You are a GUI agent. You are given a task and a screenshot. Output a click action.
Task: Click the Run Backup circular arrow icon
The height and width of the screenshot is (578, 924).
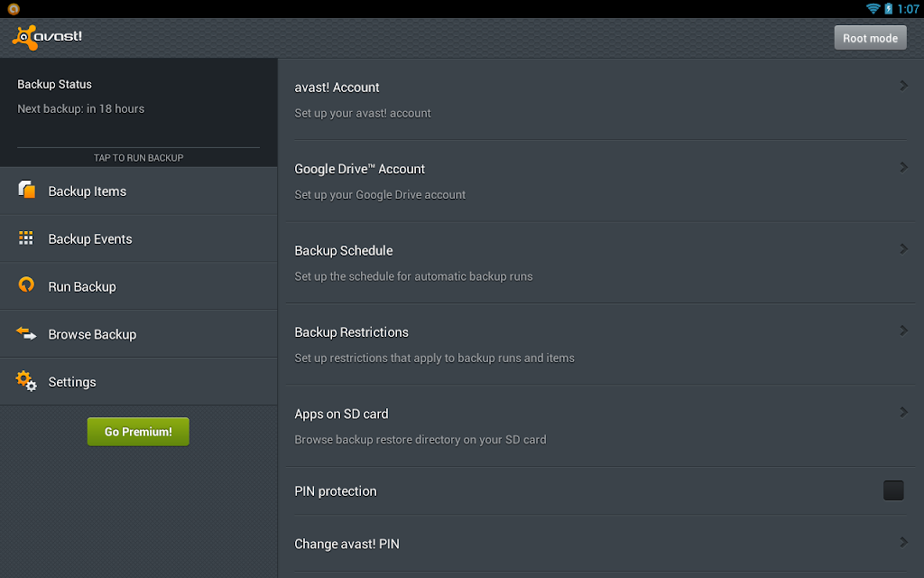pyautogui.click(x=26, y=284)
